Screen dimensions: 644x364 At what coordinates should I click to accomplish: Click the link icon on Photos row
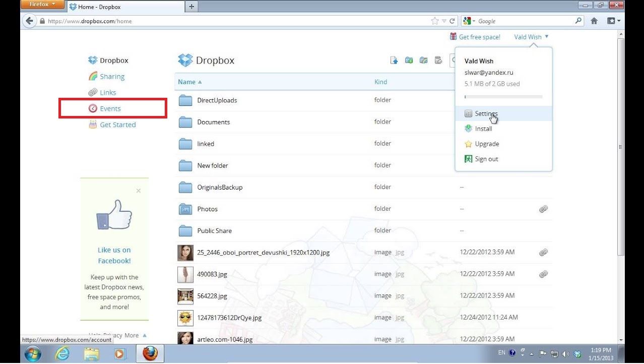coord(543,209)
